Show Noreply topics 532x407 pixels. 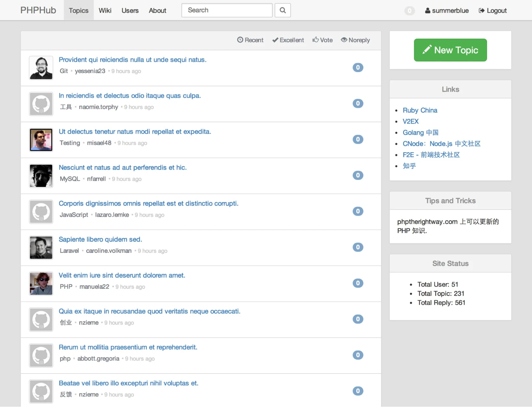[355, 40]
